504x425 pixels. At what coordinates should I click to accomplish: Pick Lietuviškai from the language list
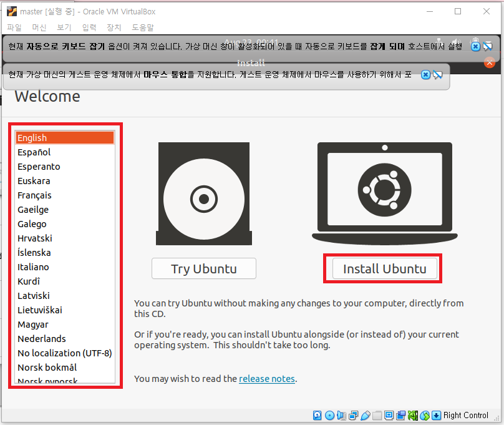[65, 310]
